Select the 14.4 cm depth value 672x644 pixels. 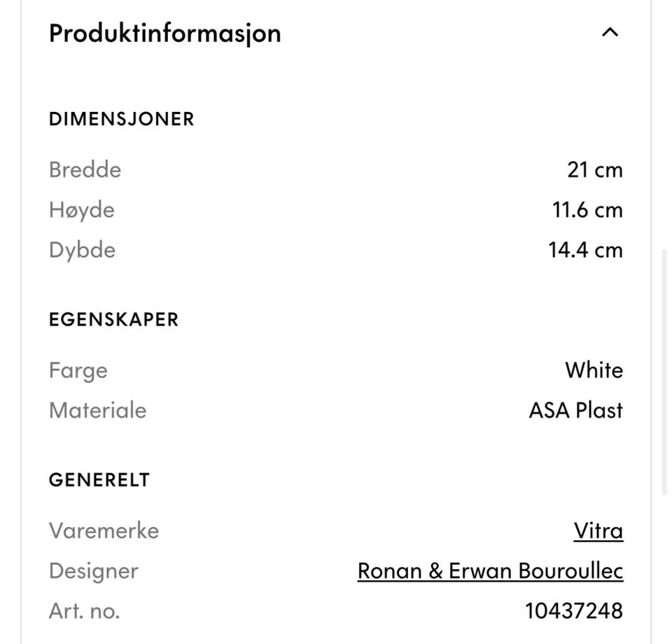(585, 249)
